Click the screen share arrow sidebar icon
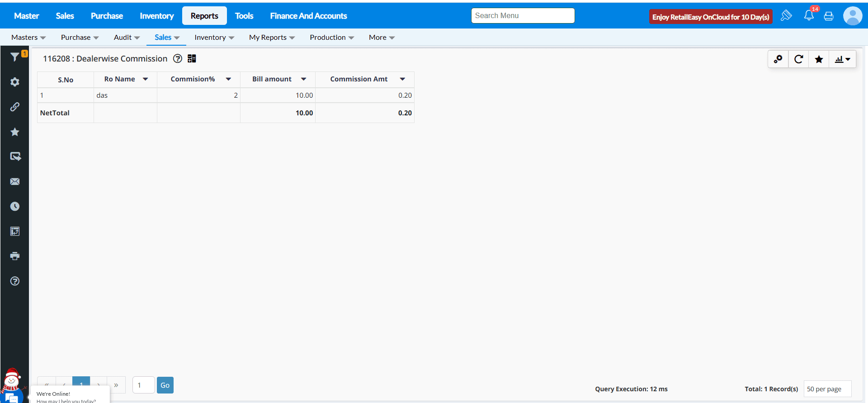This screenshot has height=403, width=868. 15,156
